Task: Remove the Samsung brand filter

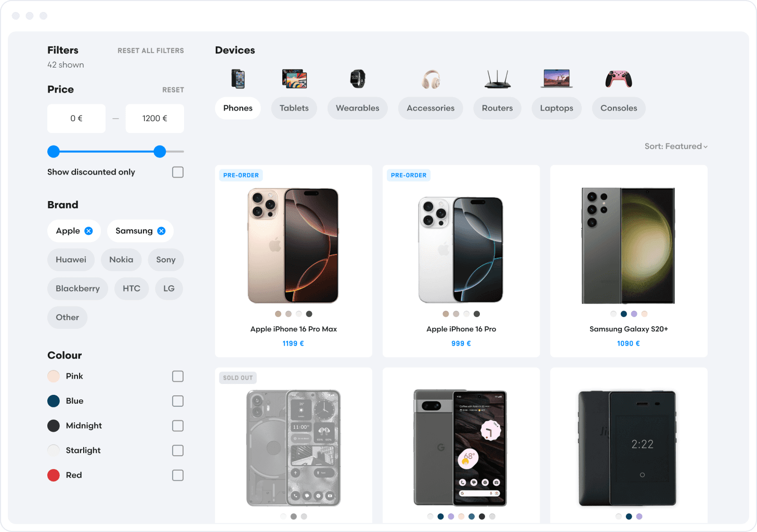Action: click(162, 231)
